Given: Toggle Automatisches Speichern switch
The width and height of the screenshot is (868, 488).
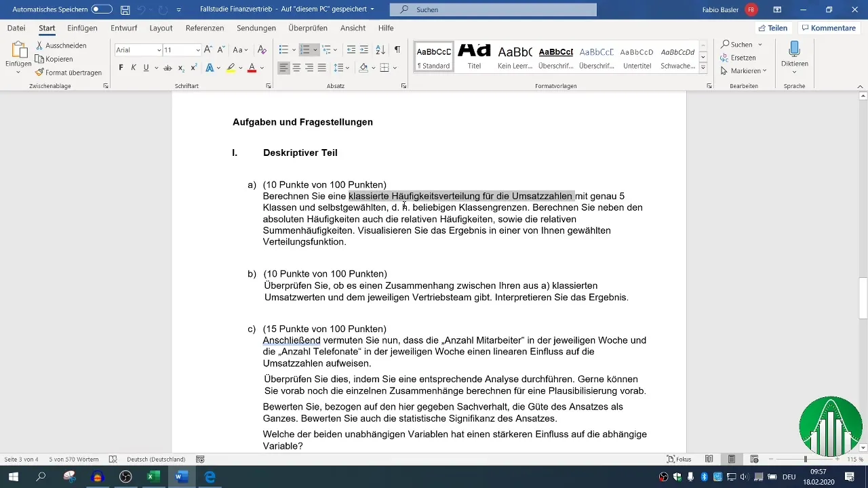Looking at the screenshot, I should point(102,9).
